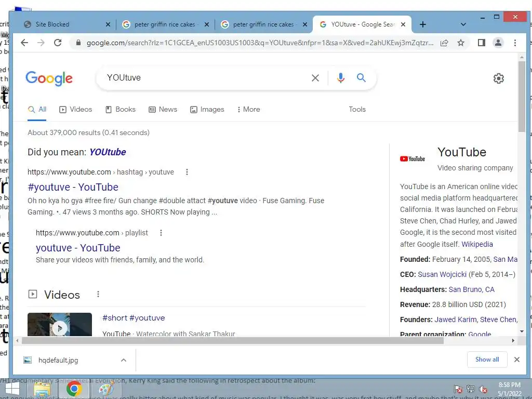Viewport: 532px width, 399px height.
Task: Open the taskbar clock 8:58 PM
Action: [509, 390]
